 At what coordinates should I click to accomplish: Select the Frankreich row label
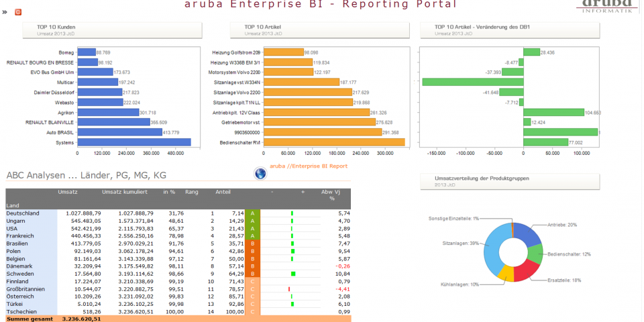[20, 235]
